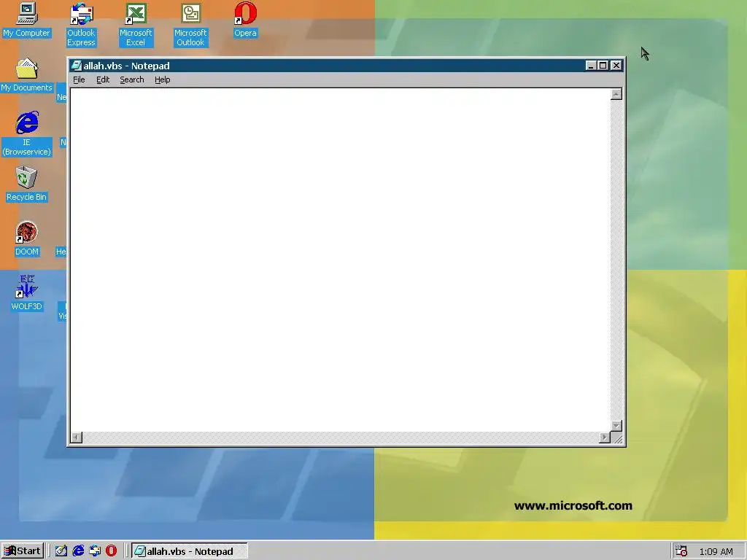Screen dimensions: 747x560
Task: Click the Task Scheduler tray icon
Action: point(681,551)
